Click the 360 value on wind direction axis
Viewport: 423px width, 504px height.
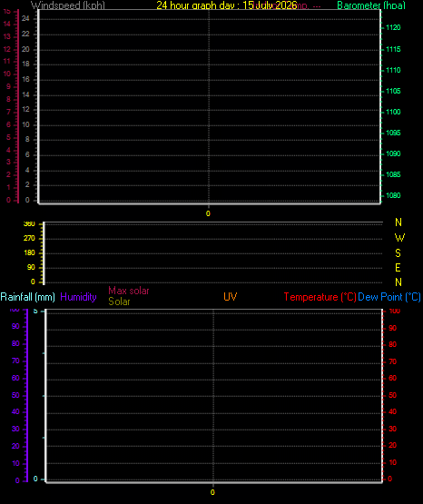(29, 224)
